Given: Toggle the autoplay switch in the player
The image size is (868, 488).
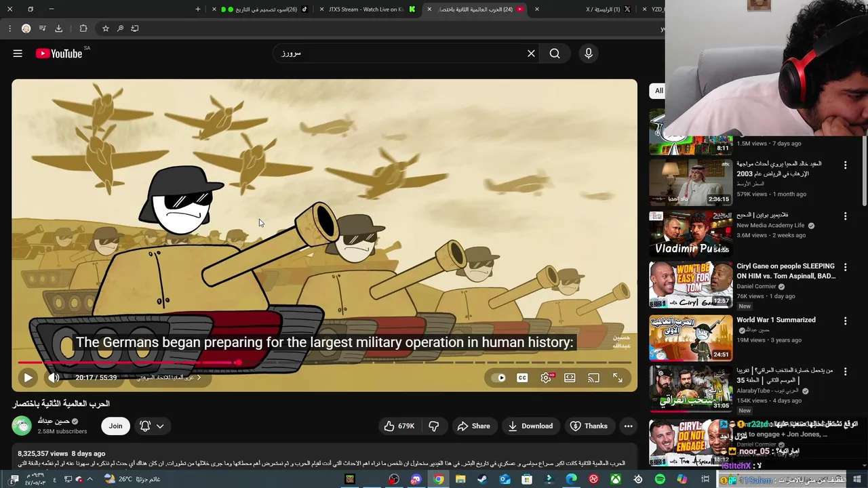Looking at the screenshot, I should point(500,378).
